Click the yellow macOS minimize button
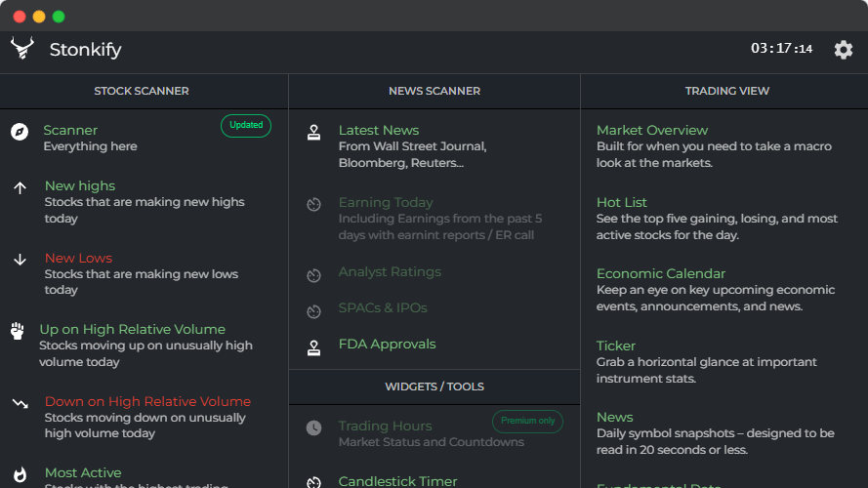This screenshot has width=868, height=488. (x=39, y=17)
